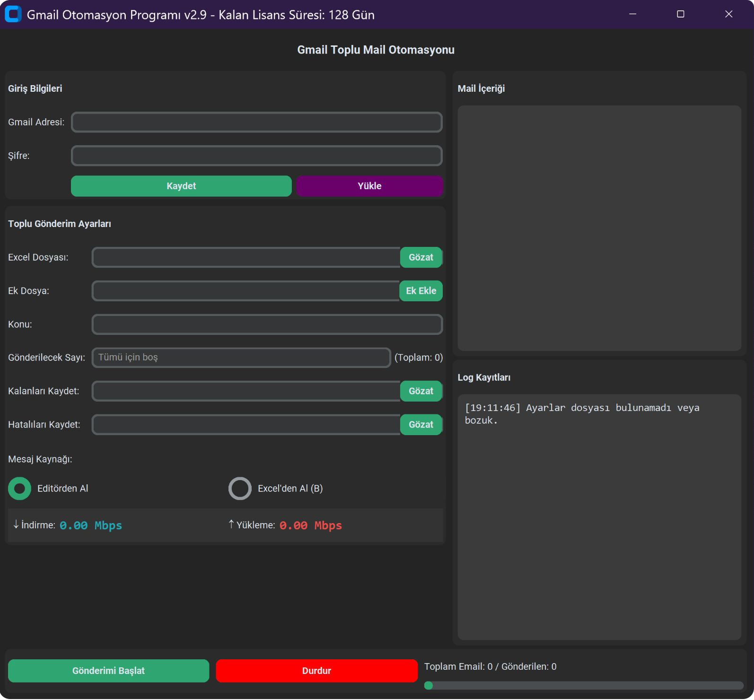The width and height of the screenshot is (754, 700).
Task: Browse location for Kalanları Kaydet
Action: click(x=421, y=391)
